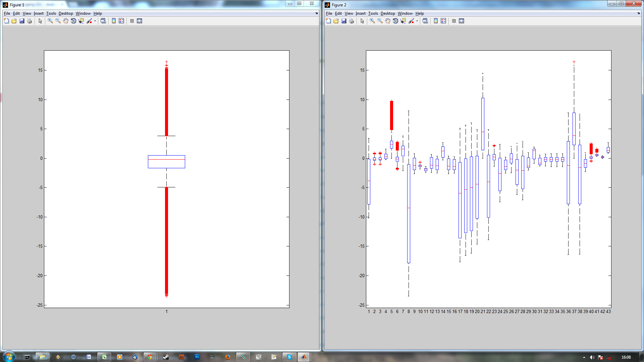
Task: Select Zoom Out tool in Figure 2
Action: (380, 21)
